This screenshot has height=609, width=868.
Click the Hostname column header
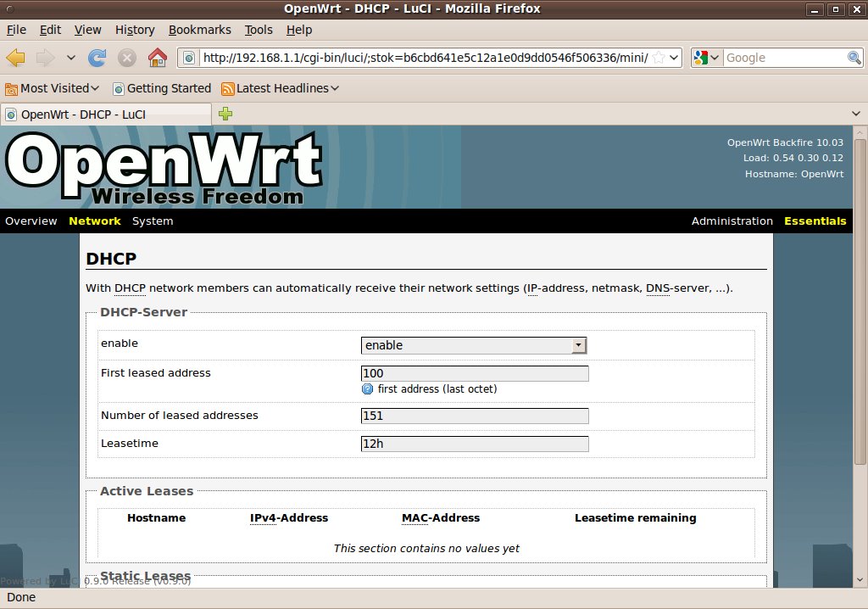(157, 518)
